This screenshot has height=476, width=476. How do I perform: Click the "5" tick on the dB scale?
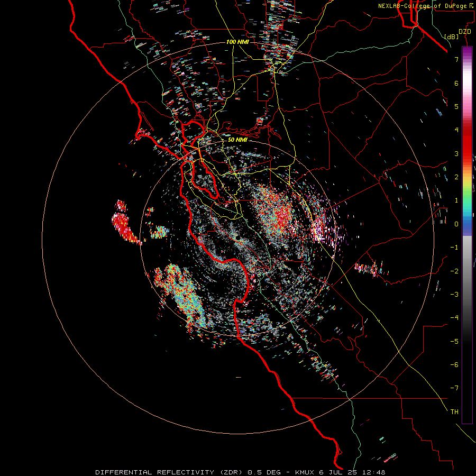click(x=456, y=106)
